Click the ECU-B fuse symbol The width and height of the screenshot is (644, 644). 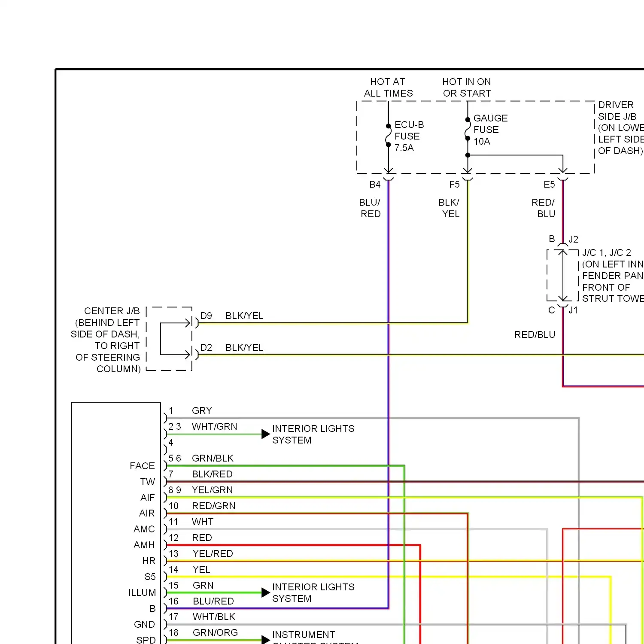point(388,135)
